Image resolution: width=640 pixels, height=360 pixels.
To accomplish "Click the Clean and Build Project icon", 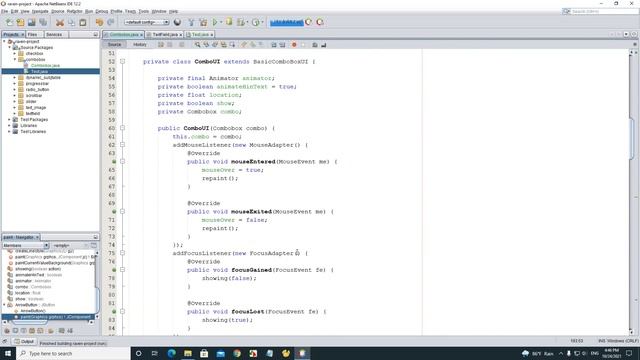I will (203, 22).
